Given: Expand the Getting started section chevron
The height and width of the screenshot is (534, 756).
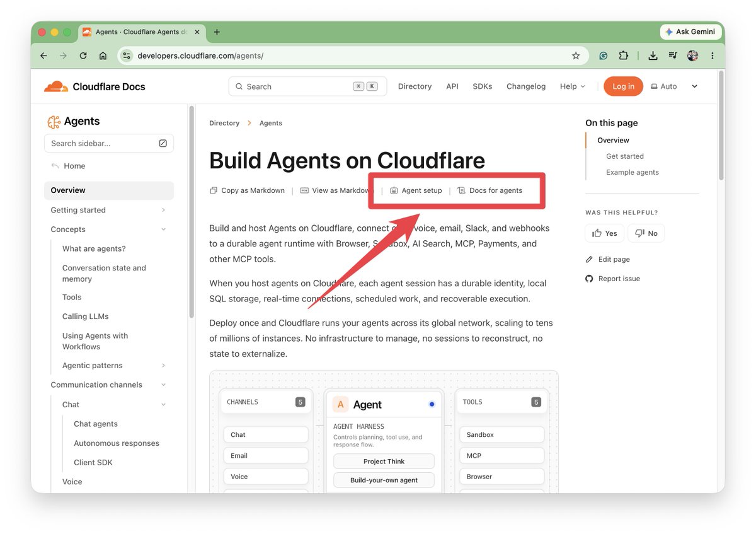Looking at the screenshot, I should 163,210.
